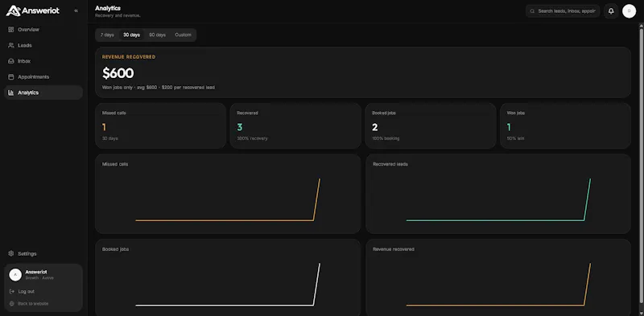Click the 'Won jobs only' description line
The image size is (644, 316).
coord(158,88)
